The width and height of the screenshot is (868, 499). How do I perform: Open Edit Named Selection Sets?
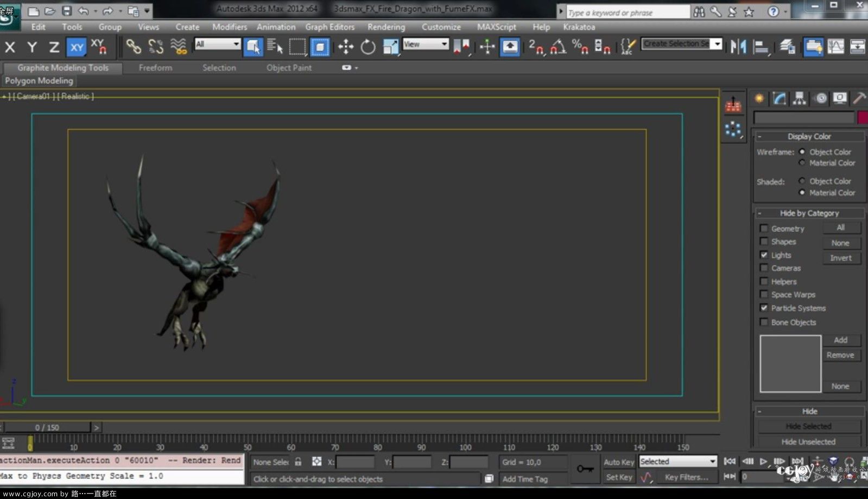tap(628, 47)
